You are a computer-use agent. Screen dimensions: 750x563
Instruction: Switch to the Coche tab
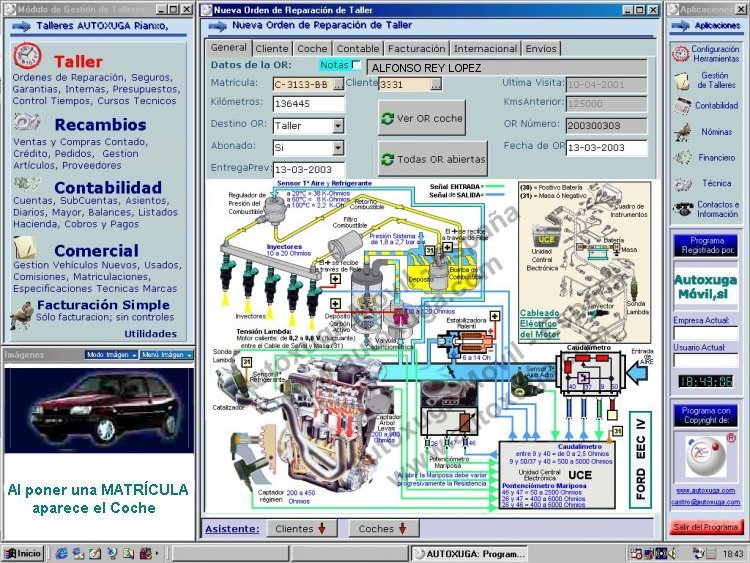click(312, 48)
